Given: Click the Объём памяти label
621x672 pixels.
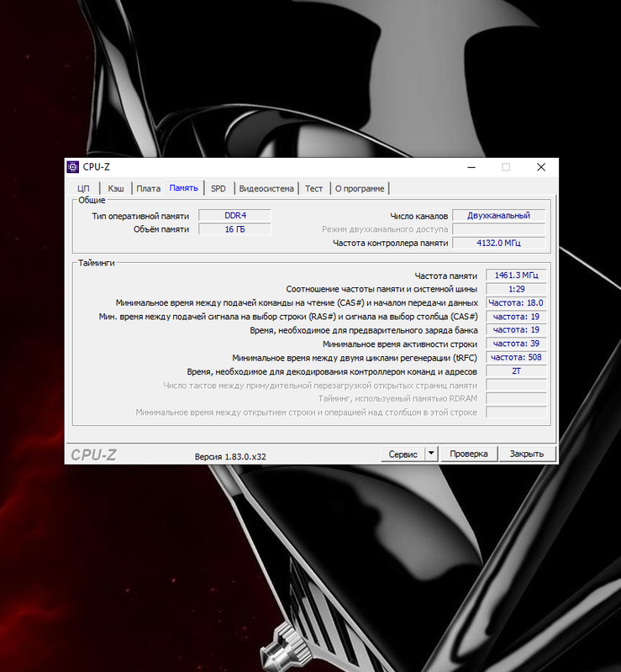Looking at the screenshot, I should point(161,229).
